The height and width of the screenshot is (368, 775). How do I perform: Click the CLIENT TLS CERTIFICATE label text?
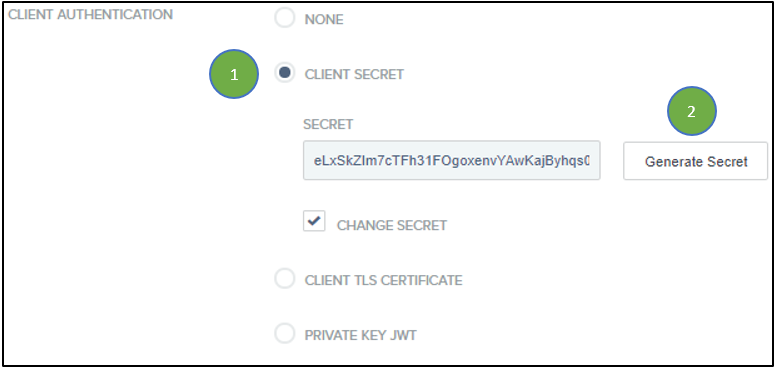click(384, 281)
